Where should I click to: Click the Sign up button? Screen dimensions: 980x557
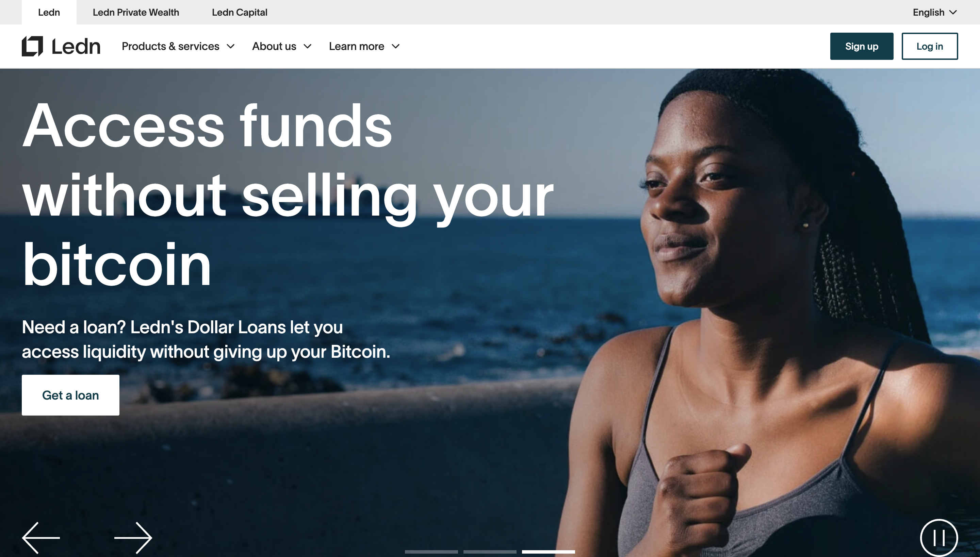click(x=862, y=46)
